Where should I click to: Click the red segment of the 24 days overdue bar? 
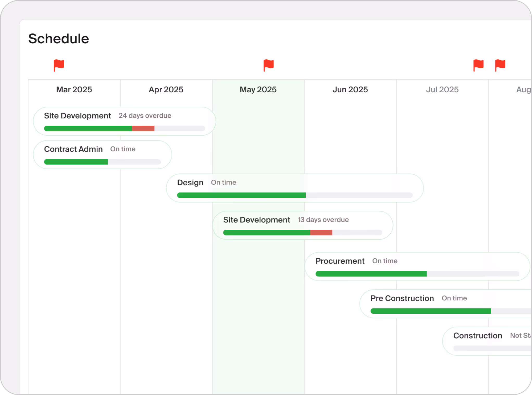point(143,129)
